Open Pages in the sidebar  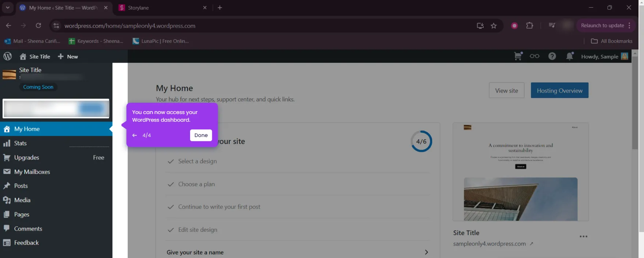coord(56,214)
